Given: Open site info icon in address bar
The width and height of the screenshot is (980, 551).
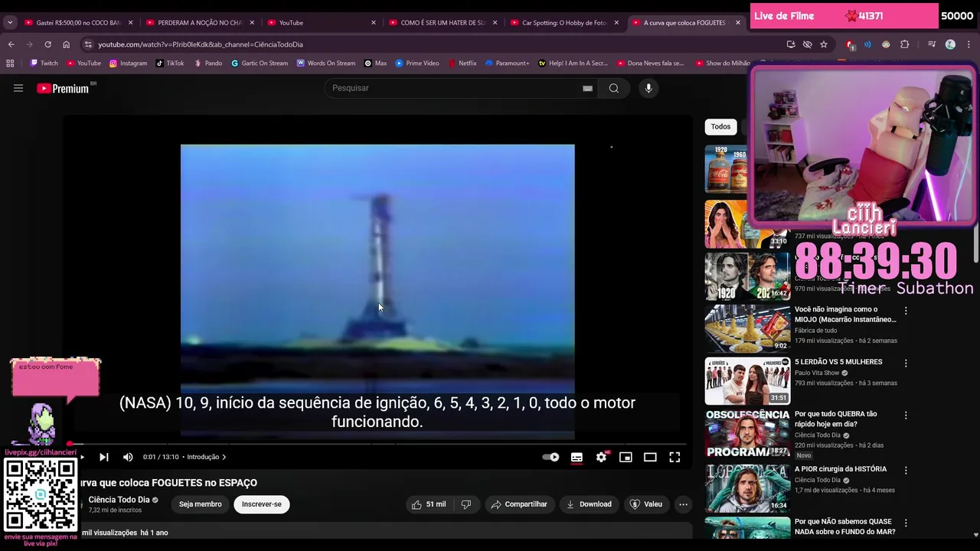Looking at the screenshot, I should 88,44.
